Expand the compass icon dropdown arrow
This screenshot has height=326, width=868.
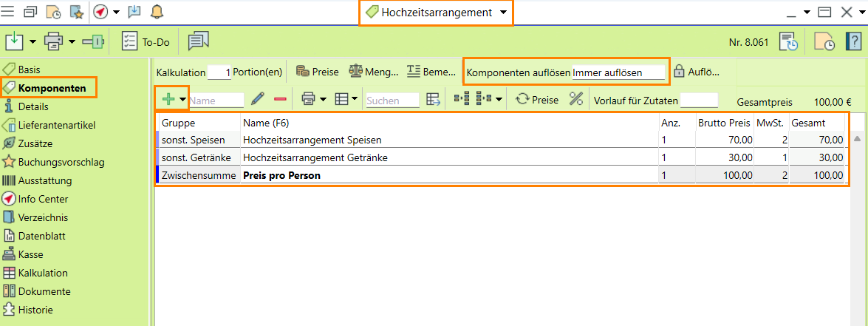(x=116, y=12)
